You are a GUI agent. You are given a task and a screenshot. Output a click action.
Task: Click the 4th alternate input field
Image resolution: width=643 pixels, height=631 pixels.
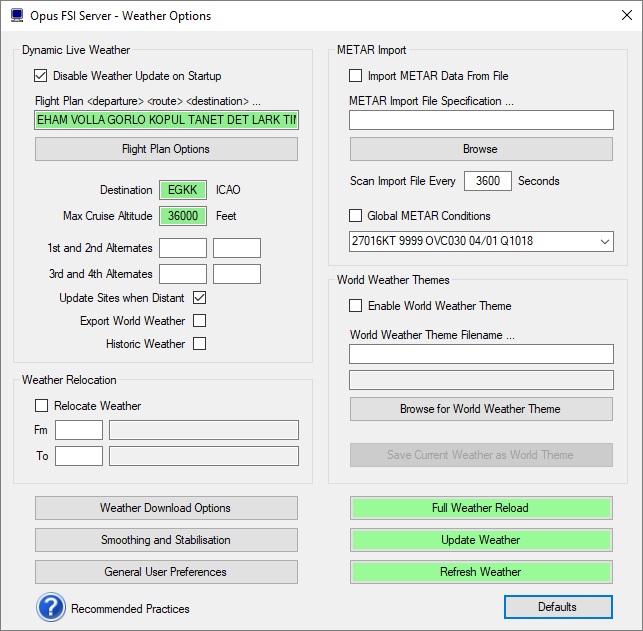pos(237,274)
